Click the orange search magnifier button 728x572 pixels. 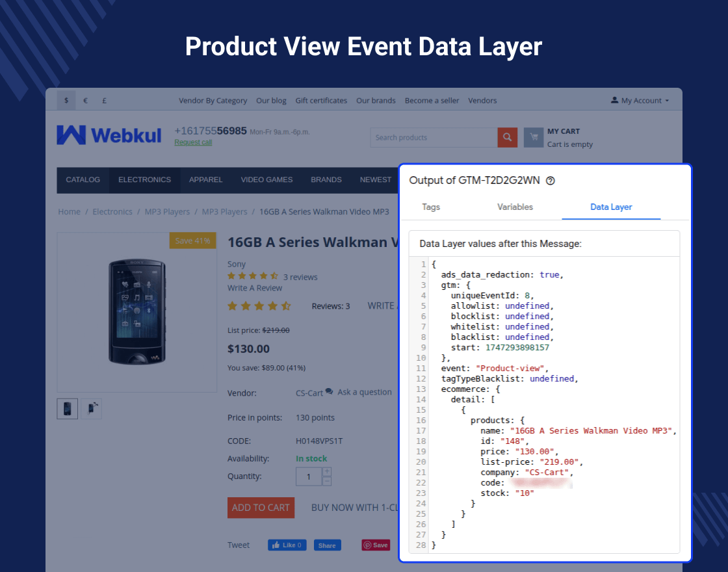point(507,137)
